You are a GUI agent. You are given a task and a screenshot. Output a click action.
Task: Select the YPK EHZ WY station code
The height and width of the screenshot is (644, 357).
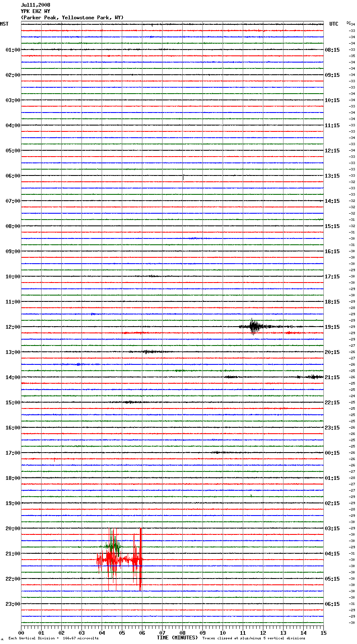pos(35,11)
